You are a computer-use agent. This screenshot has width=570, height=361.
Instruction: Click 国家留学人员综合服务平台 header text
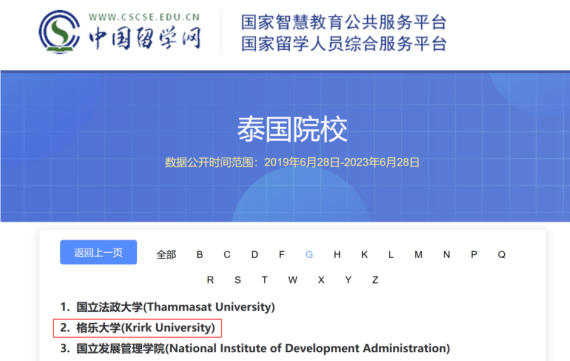click(344, 44)
